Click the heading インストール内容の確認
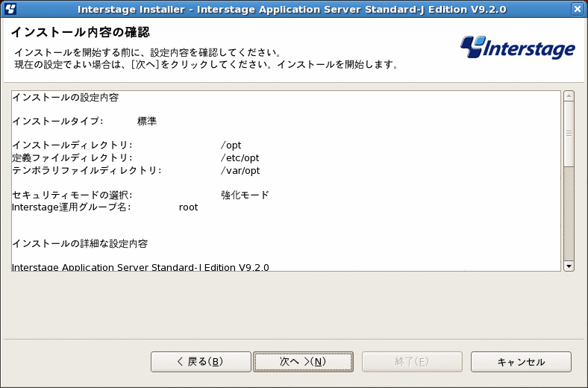This screenshot has width=588, height=388. click(x=81, y=32)
